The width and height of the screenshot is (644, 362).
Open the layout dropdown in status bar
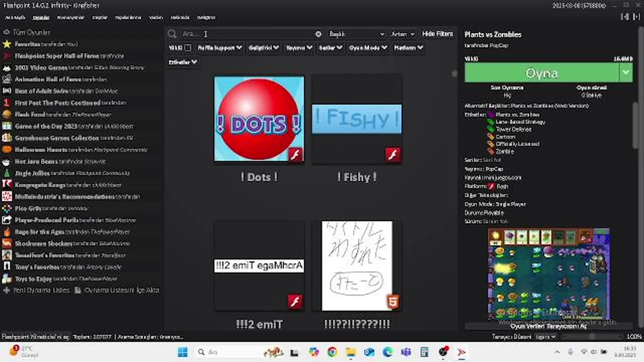[x=545, y=337]
